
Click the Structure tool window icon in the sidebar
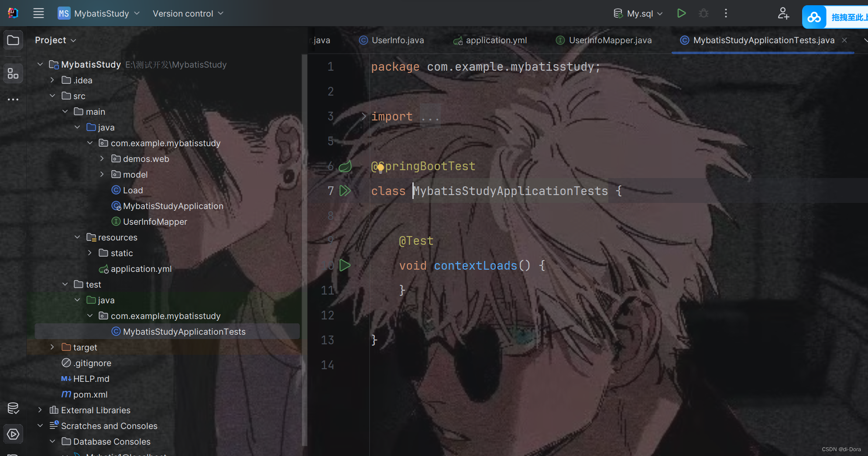point(13,73)
